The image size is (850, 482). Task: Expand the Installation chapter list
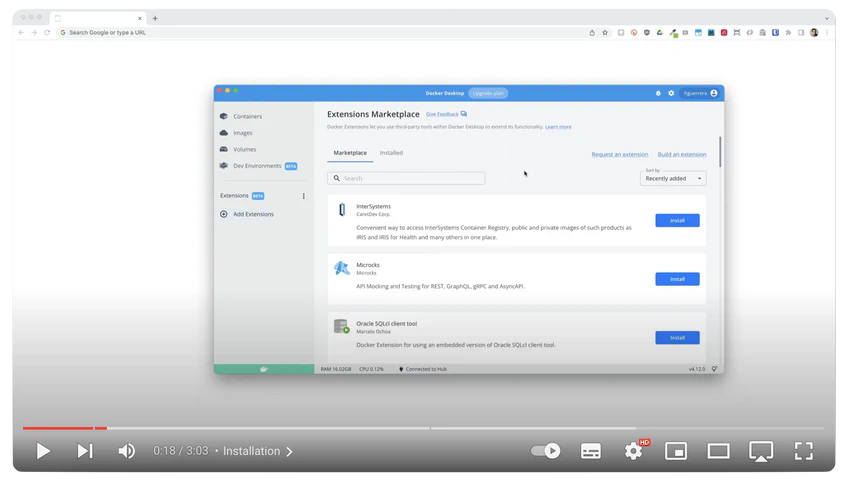[258, 451]
